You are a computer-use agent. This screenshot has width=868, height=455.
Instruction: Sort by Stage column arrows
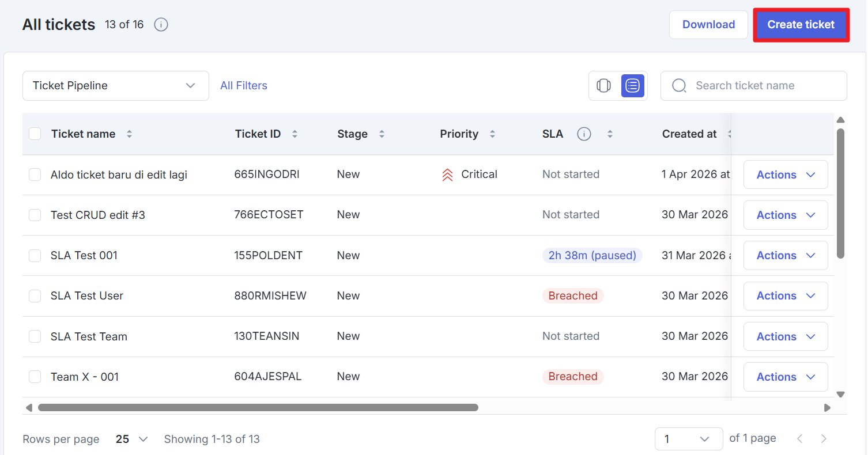pyautogui.click(x=382, y=134)
